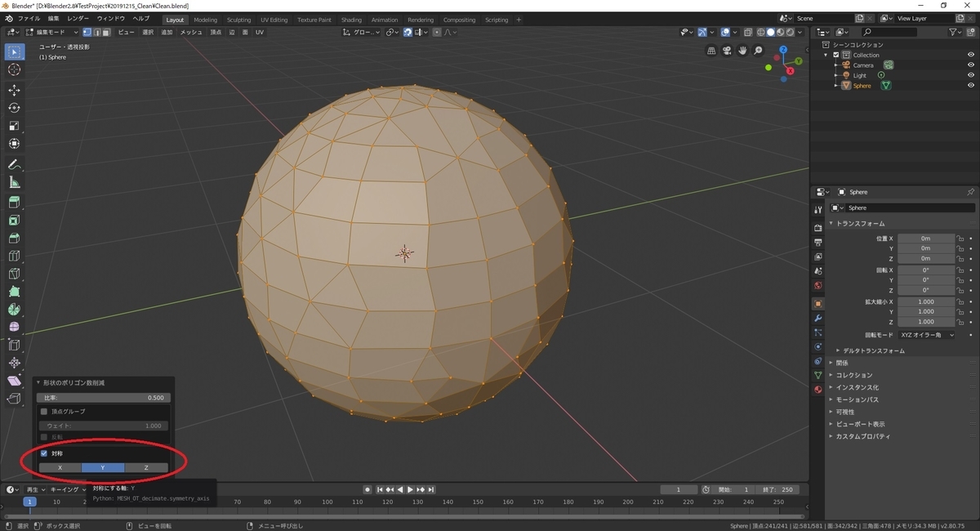Expand the ビューポート表示 panel
Image resolution: width=980 pixels, height=531 pixels.
[860, 424]
